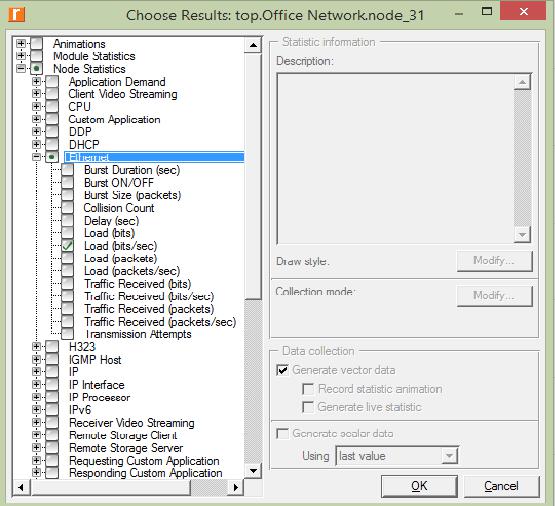The width and height of the screenshot is (555, 506).
Task: Click tree horizontal scroll left arrow
Action: coord(21,487)
